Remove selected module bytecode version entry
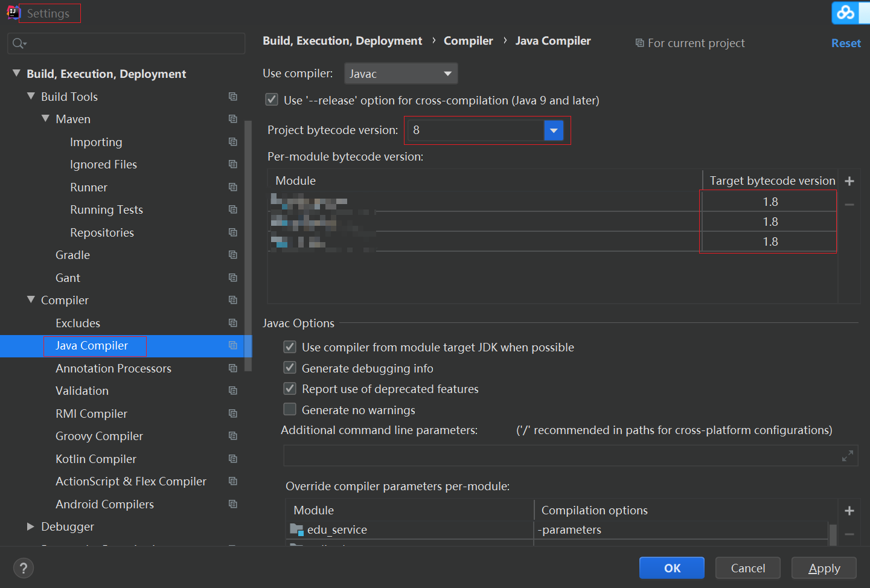Viewport: 870px width, 588px height. 849,205
